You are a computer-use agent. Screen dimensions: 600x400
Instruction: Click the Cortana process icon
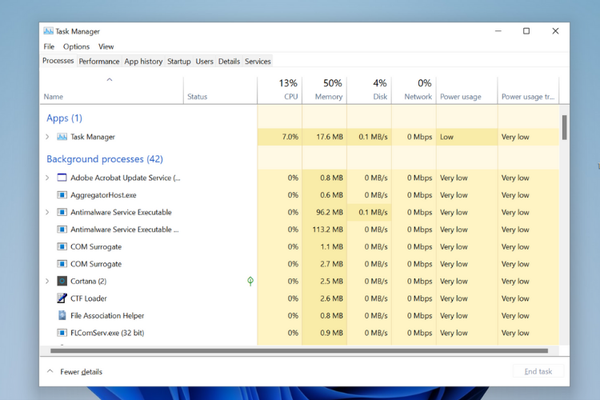(x=62, y=281)
